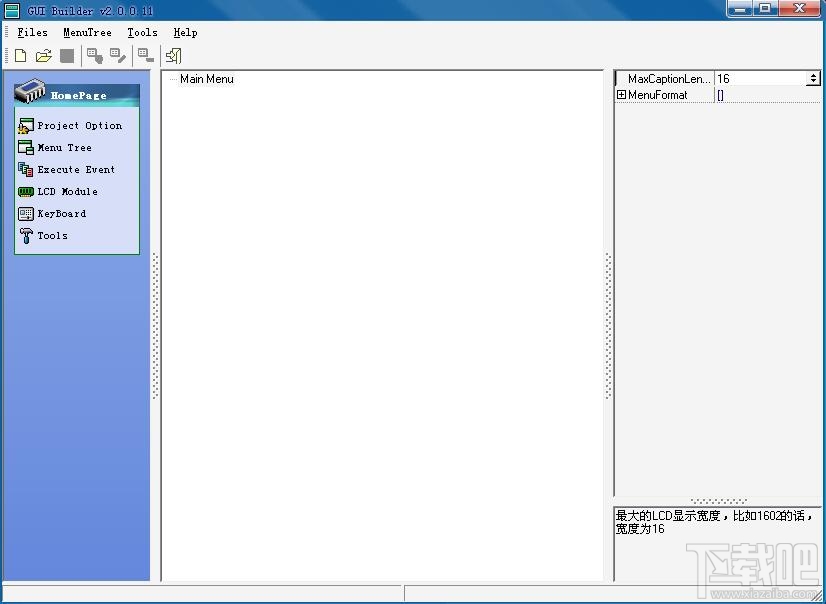Open the Help menu
The height and width of the screenshot is (604, 826).
[x=185, y=33]
